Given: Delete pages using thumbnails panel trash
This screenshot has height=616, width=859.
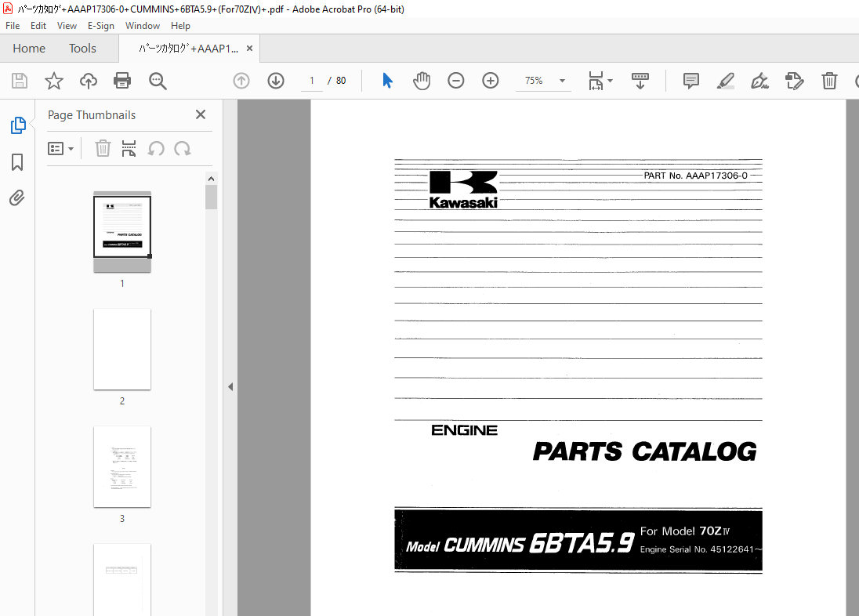Looking at the screenshot, I should 103,149.
